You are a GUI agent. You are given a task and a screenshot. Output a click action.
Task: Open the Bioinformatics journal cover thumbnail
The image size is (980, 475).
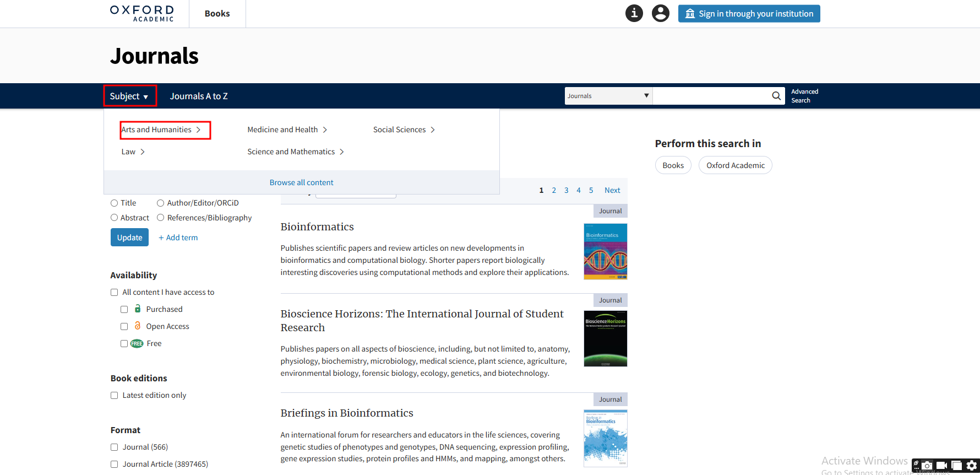click(x=605, y=252)
